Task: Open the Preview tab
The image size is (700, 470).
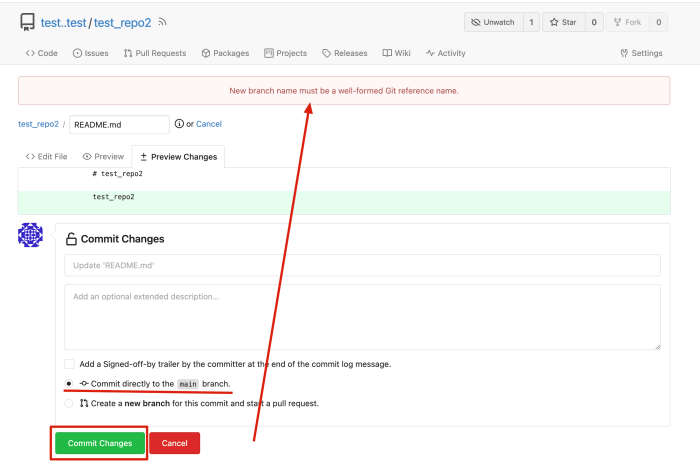Action: click(x=103, y=157)
